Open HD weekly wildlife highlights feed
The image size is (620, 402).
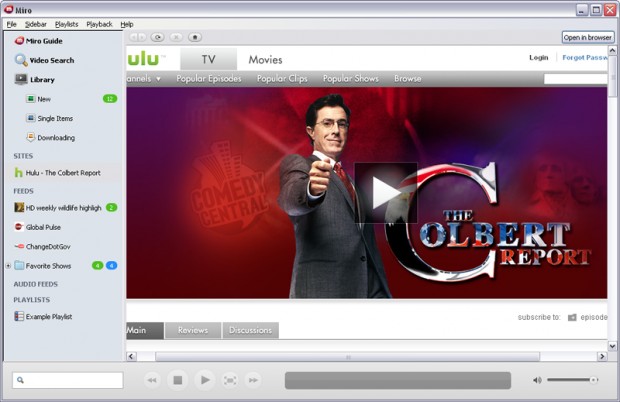58,208
